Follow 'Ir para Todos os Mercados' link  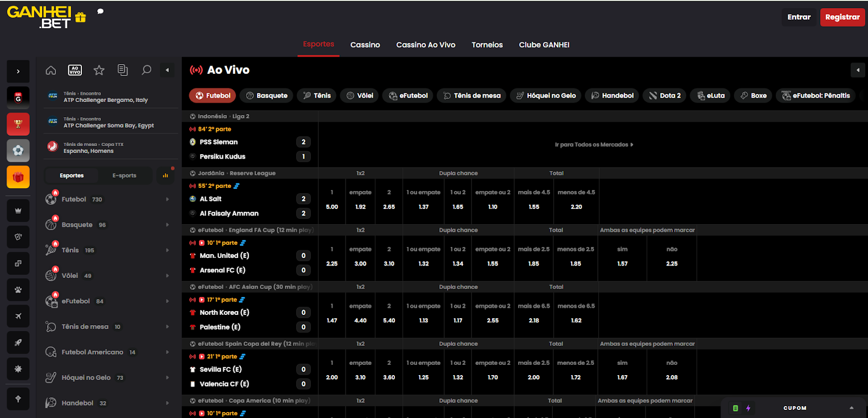[594, 144]
